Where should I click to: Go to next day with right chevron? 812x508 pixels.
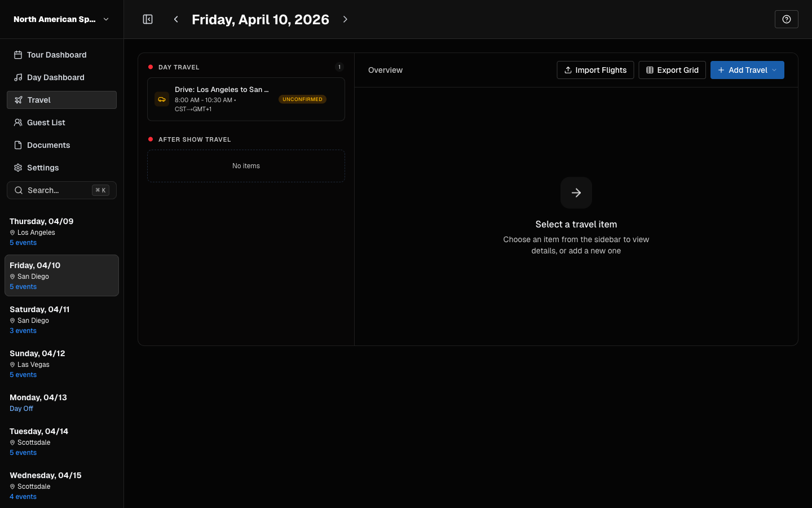tap(345, 19)
